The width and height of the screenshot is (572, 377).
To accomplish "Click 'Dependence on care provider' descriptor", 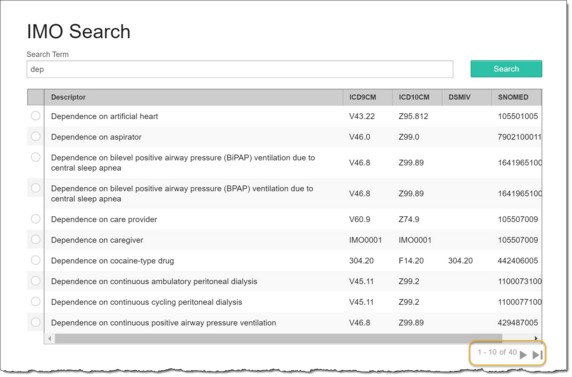I will (104, 219).
